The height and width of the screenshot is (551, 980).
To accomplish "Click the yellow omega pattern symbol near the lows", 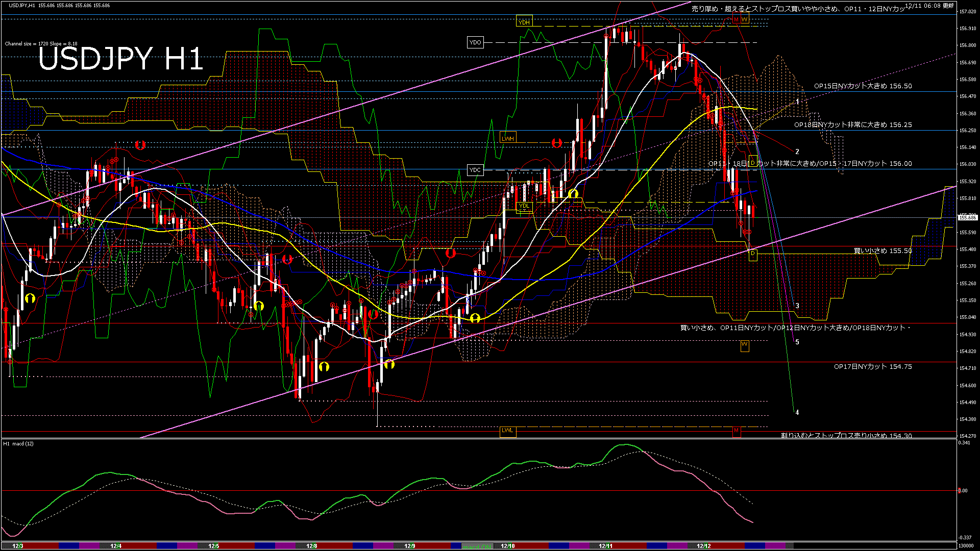I will (325, 366).
